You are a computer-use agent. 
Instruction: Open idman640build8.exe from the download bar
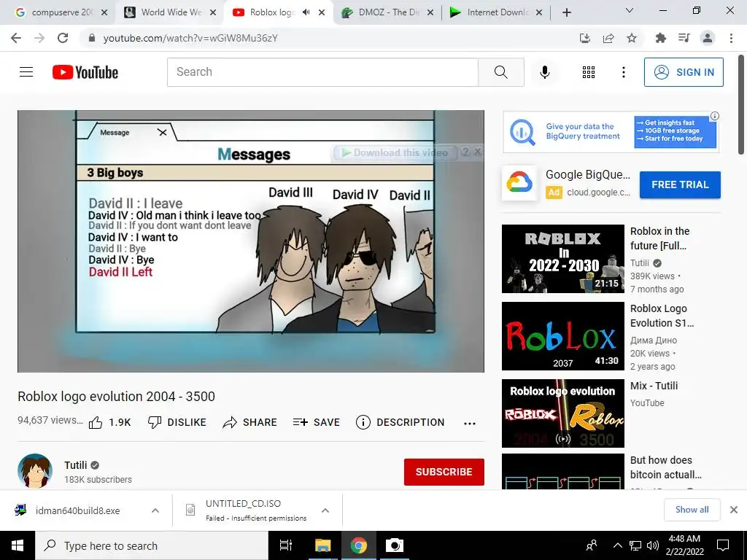77,510
